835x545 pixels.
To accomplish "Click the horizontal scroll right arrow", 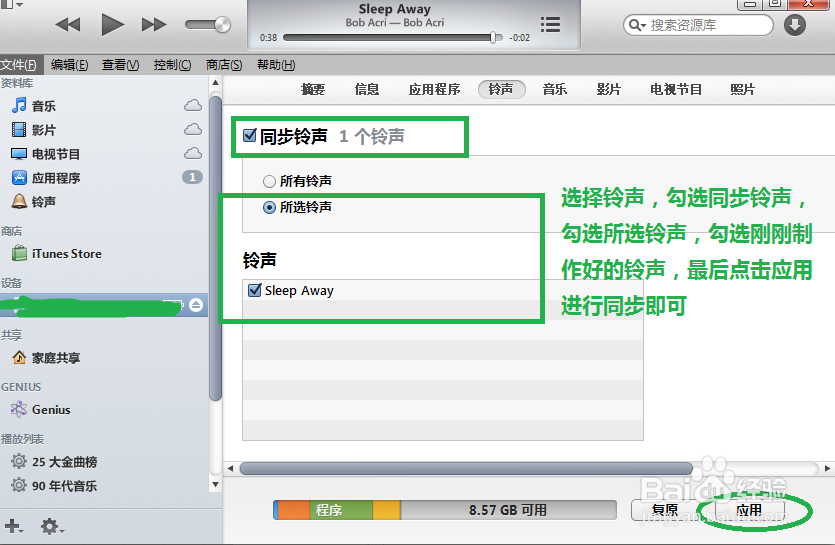I will pyautogui.click(x=827, y=468).
